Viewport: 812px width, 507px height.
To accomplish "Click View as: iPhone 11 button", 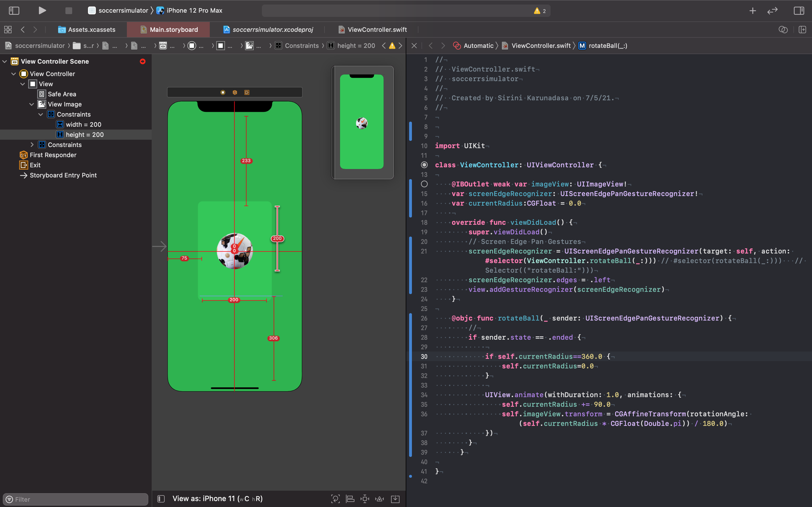I will coord(217,499).
